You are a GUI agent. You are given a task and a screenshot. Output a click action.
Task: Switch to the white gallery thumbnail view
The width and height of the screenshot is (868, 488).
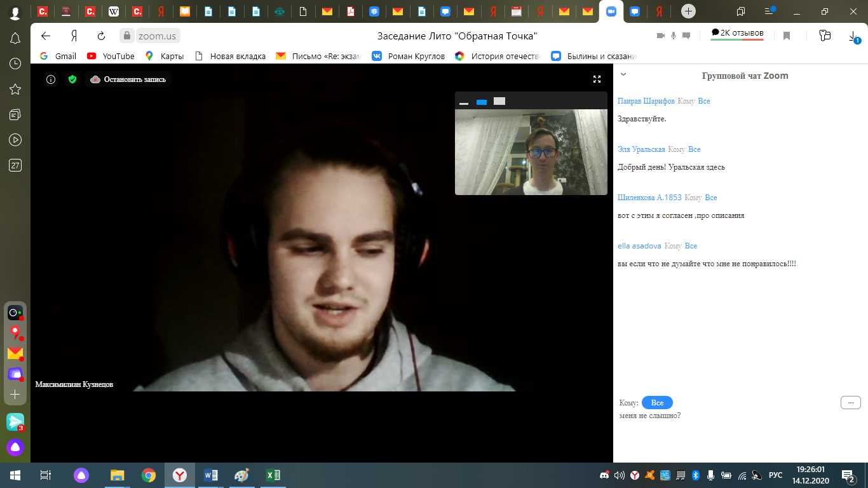coord(499,101)
